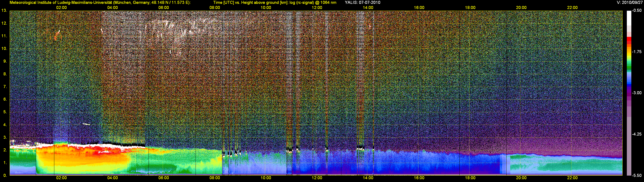The image size is (644, 182).
Task: Select the 20:00 label on the top time axis
Action: (x=521, y=8)
